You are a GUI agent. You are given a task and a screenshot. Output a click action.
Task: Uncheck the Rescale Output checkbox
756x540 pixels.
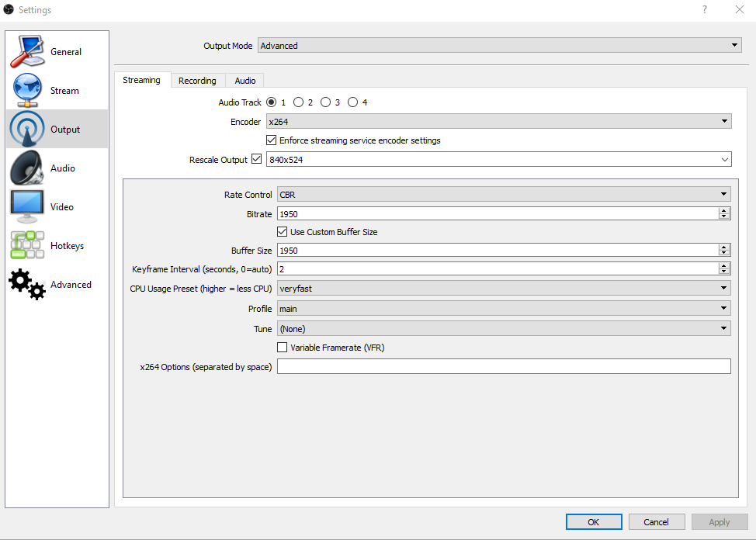(x=256, y=158)
